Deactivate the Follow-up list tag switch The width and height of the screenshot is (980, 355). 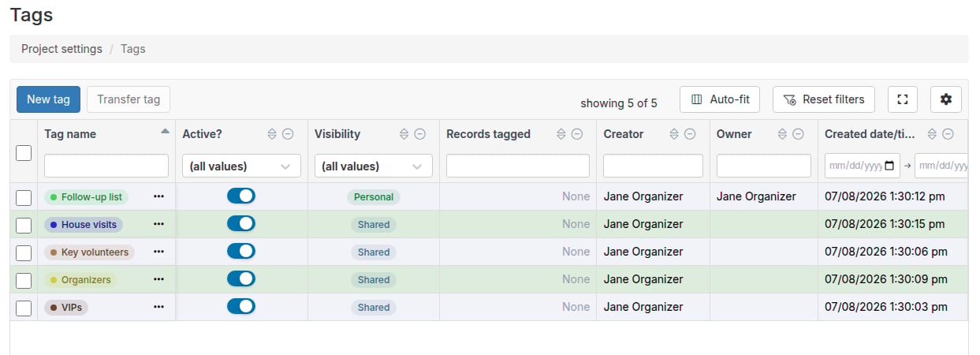click(241, 196)
